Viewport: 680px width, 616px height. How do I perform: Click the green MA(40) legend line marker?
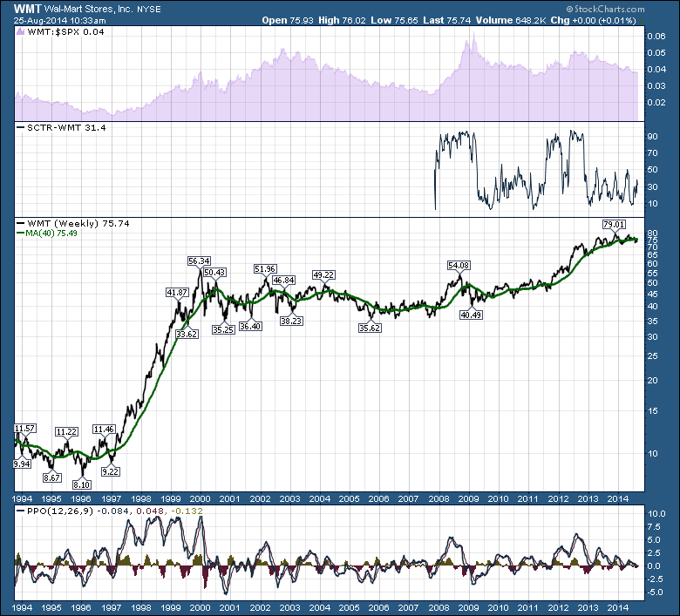click(x=21, y=232)
